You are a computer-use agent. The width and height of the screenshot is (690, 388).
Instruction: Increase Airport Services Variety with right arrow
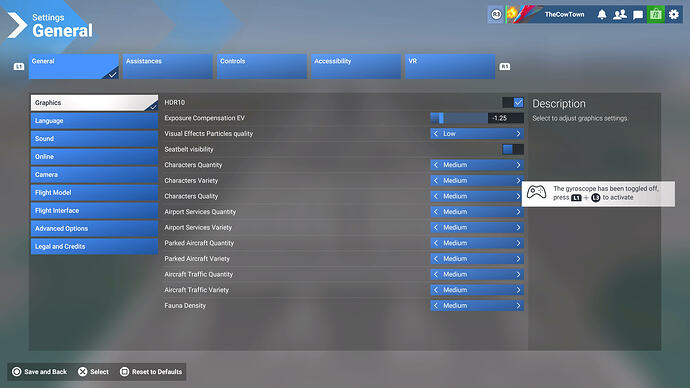518,227
